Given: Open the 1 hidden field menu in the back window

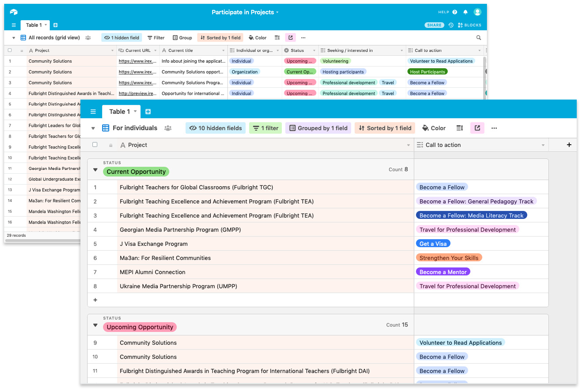Looking at the screenshot, I should pos(122,38).
